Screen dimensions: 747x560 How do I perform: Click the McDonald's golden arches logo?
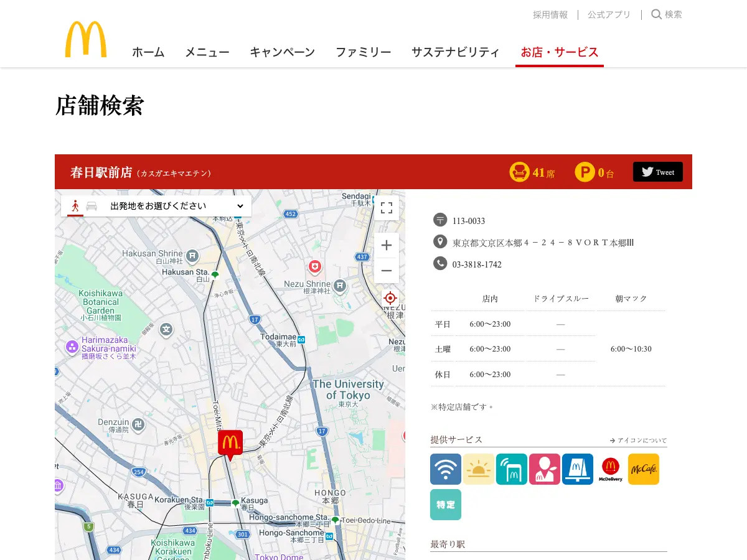point(86,40)
